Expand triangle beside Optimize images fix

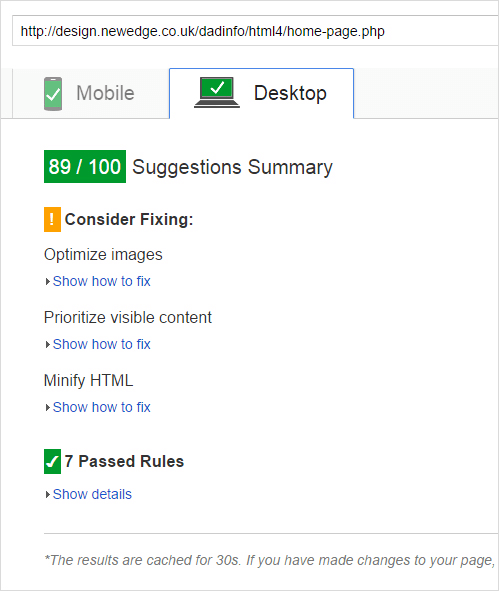47,282
